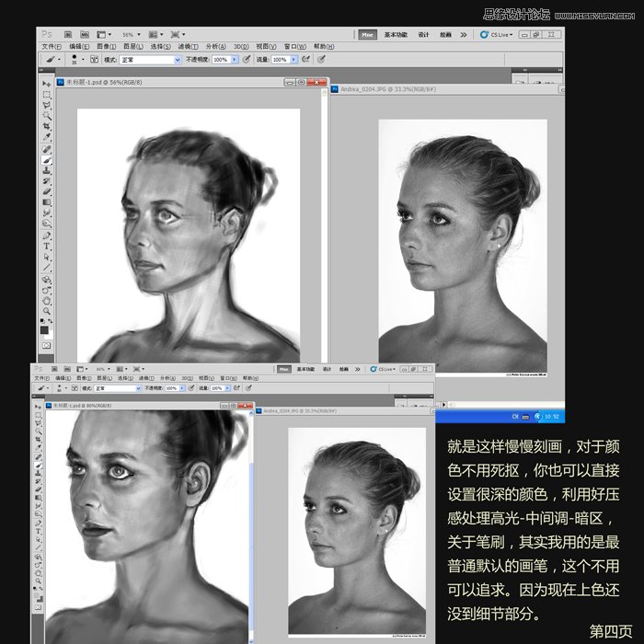The height and width of the screenshot is (644, 644).
Task: Select the Healing Brush tool in upper toolbox
Action: click(x=46, y=149)
